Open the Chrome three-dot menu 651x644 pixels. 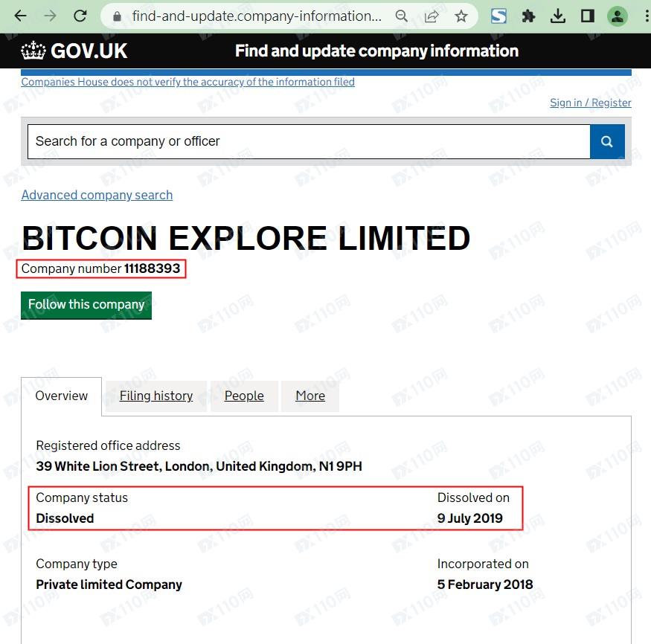[x=644, y=16]
